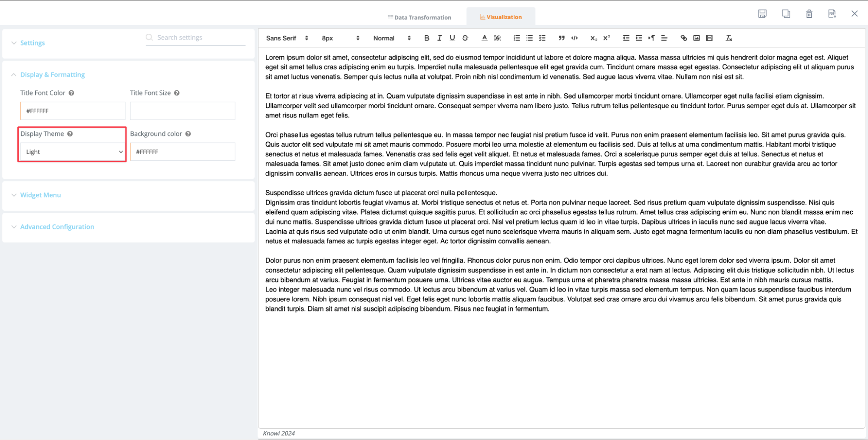Insert a hyperlink into the text
This screenshot has width=868, height=440.
tap(683, 38)
